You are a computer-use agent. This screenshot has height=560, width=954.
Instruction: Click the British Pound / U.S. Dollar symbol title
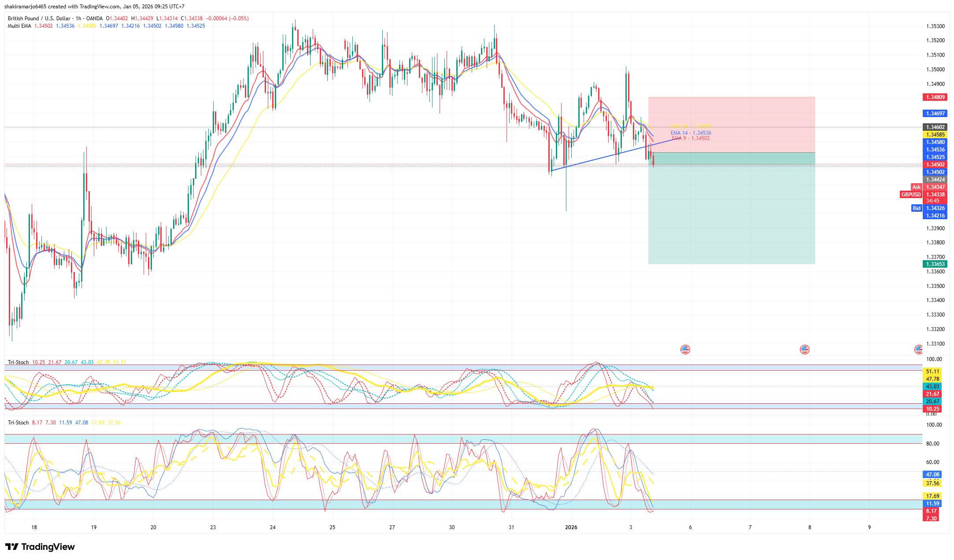(39, 18)
